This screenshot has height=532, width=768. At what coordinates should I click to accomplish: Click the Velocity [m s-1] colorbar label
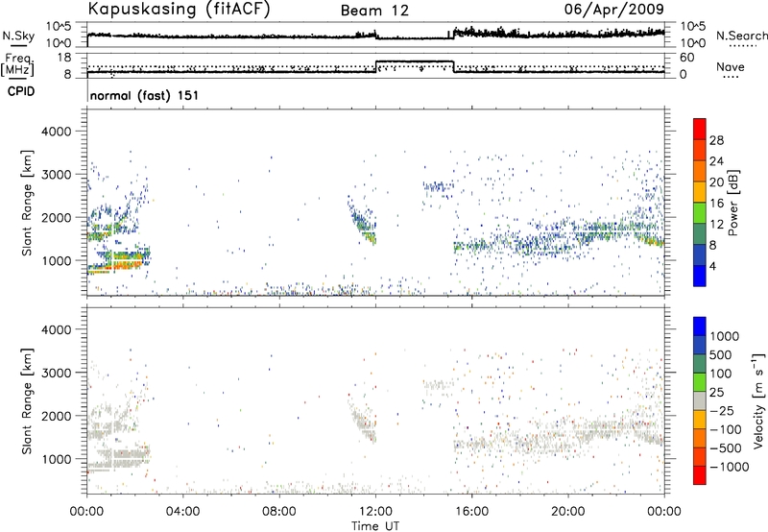point(758,400)
